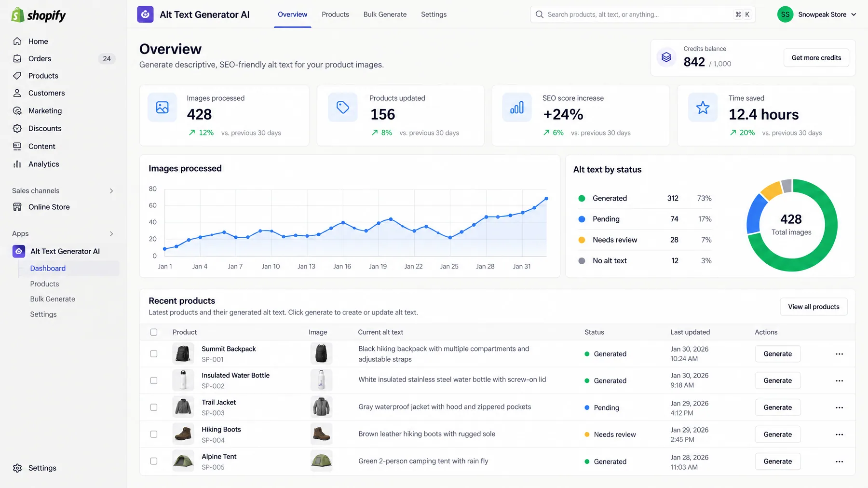This screenshot has height=488, width=868.
Task: Click the Discounts badge icon
Action: [17, 128]
